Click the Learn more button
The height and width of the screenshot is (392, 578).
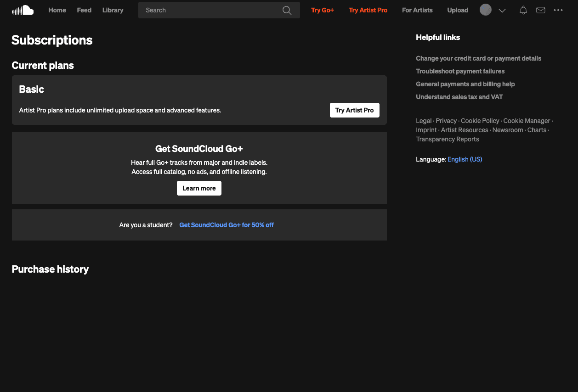(x=199, y=188)
